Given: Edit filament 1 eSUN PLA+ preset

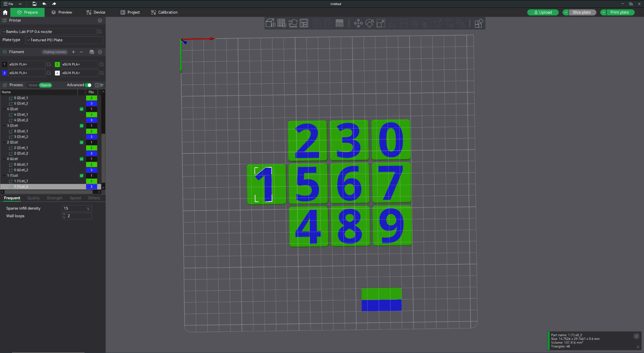Looking at the screenshot, I should point(49,64).
